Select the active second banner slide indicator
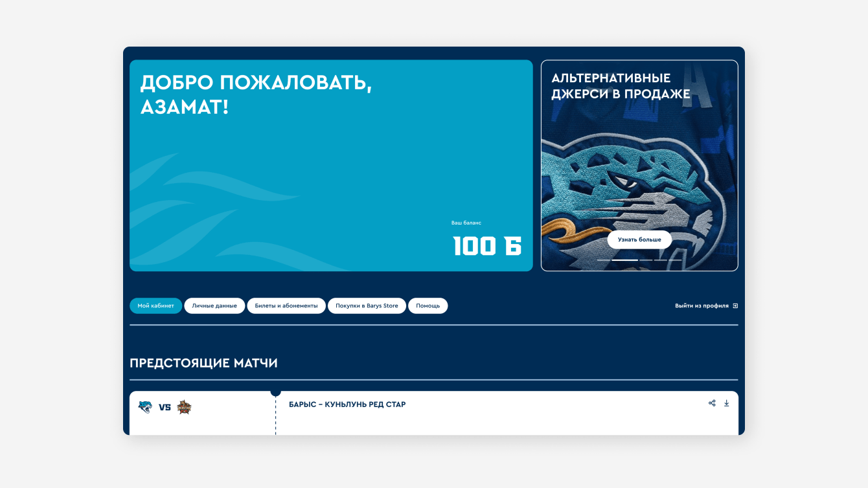 pyautogui.click(x=625, y=260)
